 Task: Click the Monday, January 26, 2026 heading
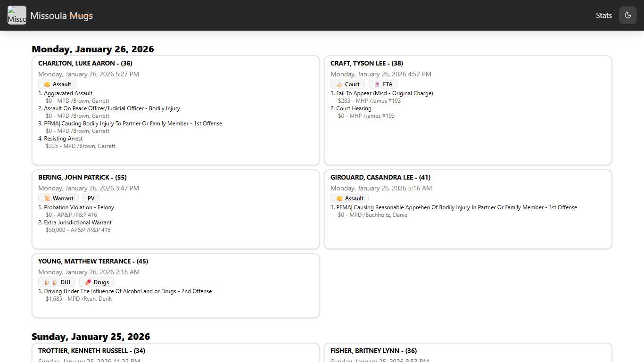pos(93,49)
